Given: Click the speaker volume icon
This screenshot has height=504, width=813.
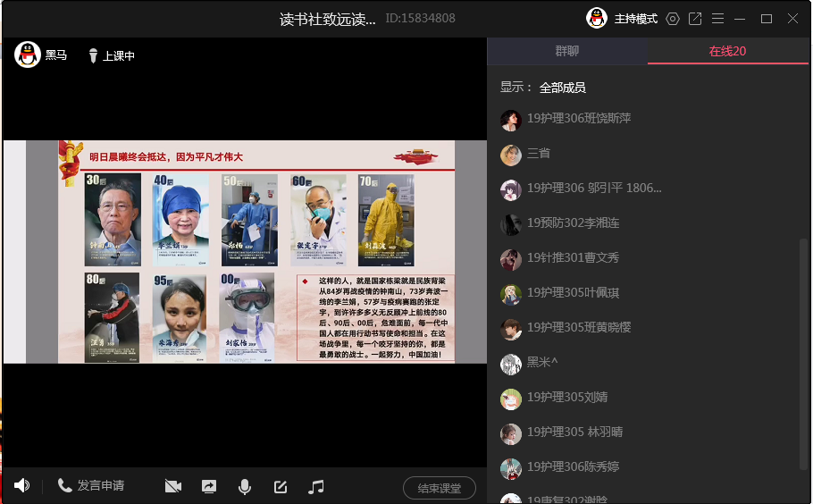Looking at the screenshot, I should tap(21, 486).
